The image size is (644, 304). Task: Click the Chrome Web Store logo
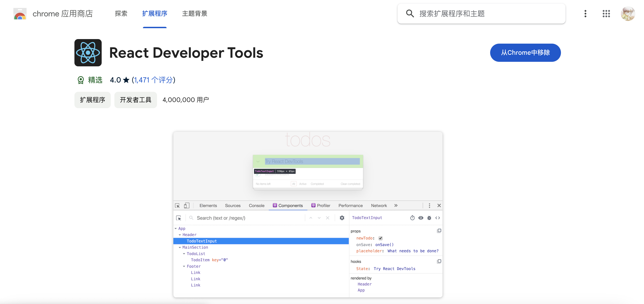[20, 14]
